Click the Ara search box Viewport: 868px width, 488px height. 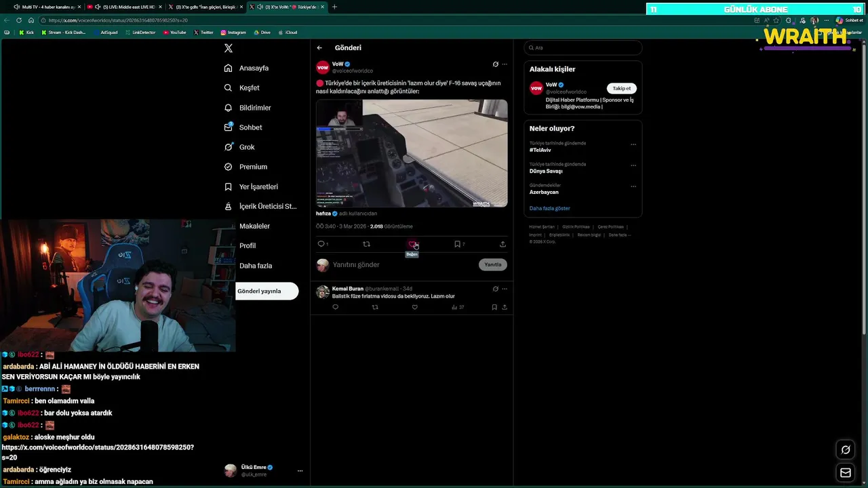tap(583, 47)
